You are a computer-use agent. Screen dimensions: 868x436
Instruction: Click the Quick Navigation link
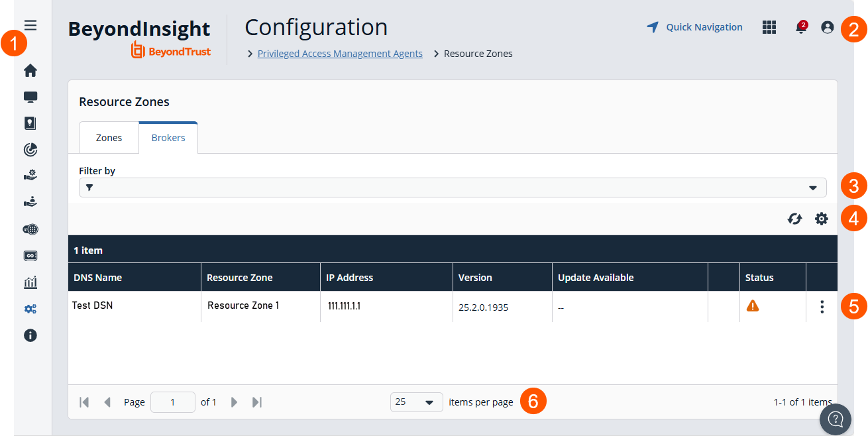704,27
